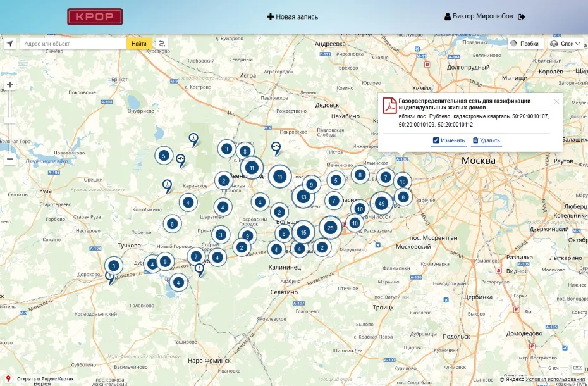Click the zoom slider handle

pos(10,120)
